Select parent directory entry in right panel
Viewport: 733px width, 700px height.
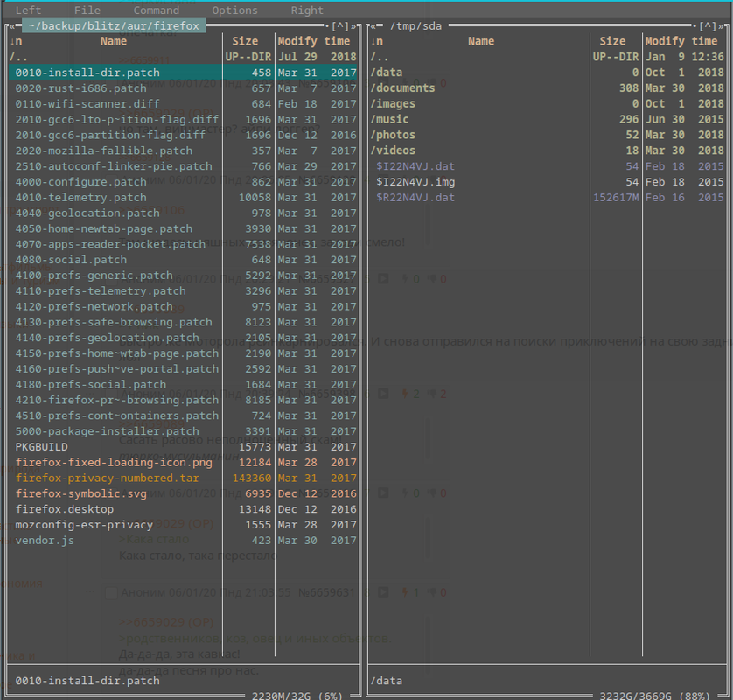pos(547,57)
